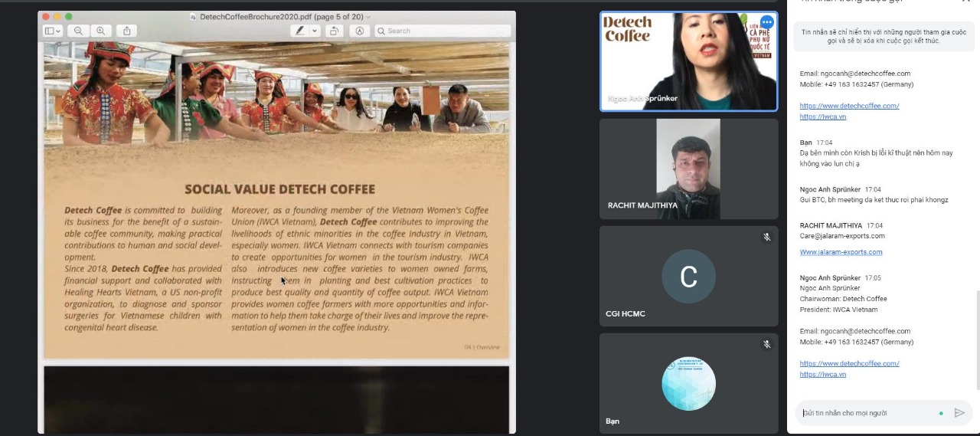This screenshot has height=436, width=980.
Task: Click the message 'Gui BTC, bh meeting da ket thuc'
Action: 874,200
